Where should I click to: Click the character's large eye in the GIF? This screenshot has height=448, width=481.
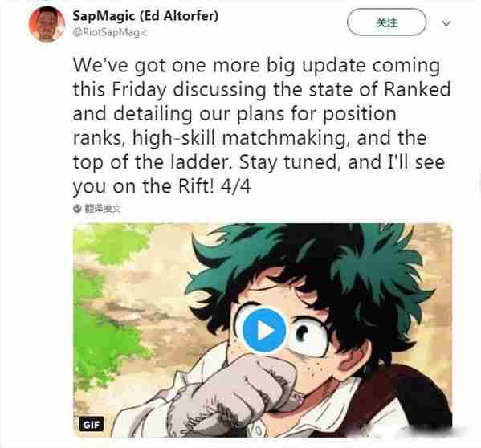click(308, 336)
